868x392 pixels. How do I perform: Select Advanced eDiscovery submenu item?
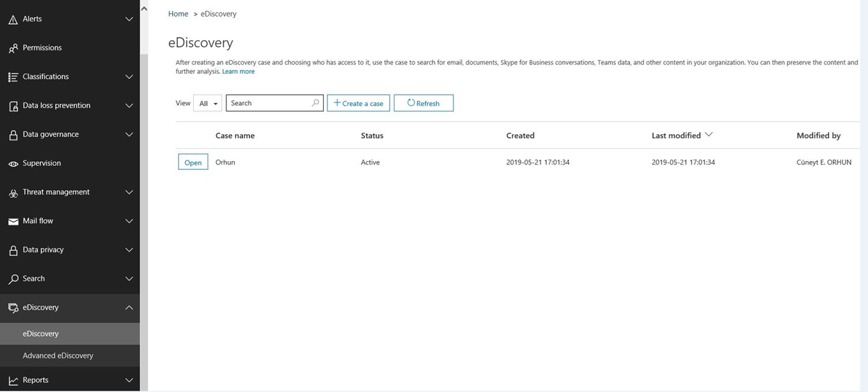pyautogui.click(x=70, y=355)
